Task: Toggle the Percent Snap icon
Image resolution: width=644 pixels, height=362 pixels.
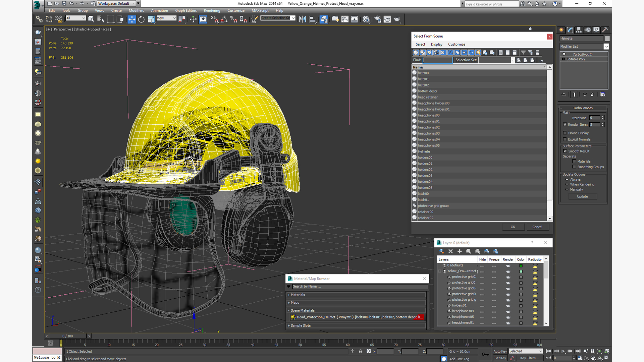Action: pyautogui.click(x=234, y=19)
